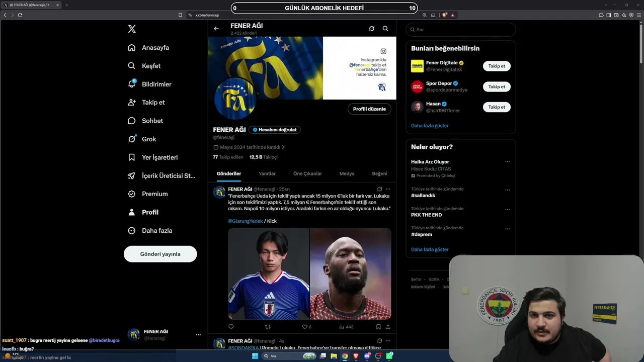Open File Explorer from the taskbar

pyautogui.click(x=334, y=356)
